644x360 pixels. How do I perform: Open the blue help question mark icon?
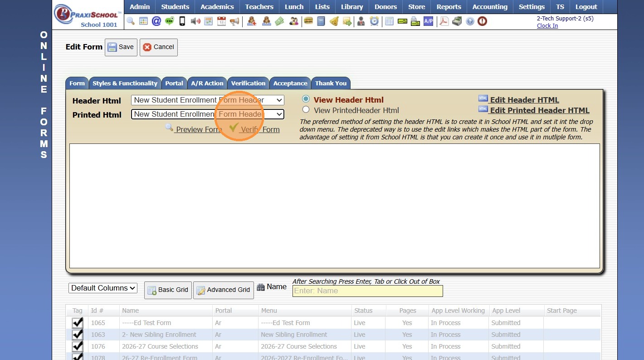pos(470,21)
